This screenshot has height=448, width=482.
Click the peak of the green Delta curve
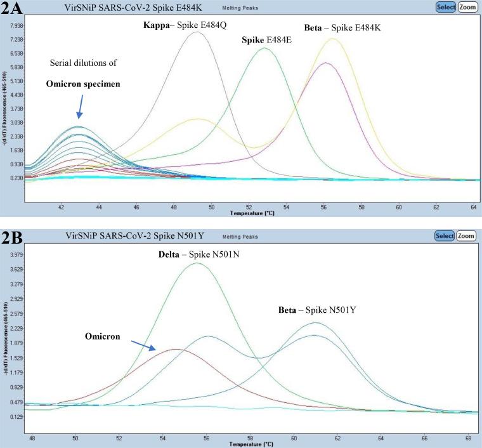(197, 263)
